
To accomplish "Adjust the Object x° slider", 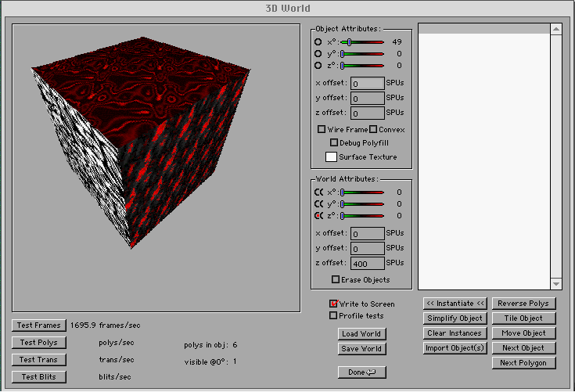I will 362,42.
